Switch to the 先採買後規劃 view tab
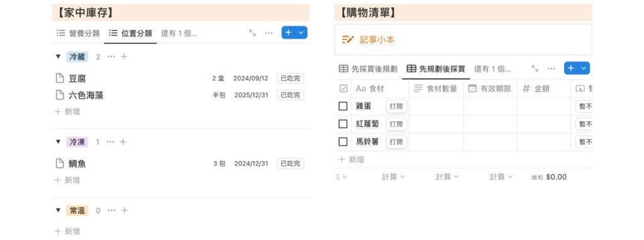This screenshot has width=644, height=240. pyautogui.click(x=368, y=69)
